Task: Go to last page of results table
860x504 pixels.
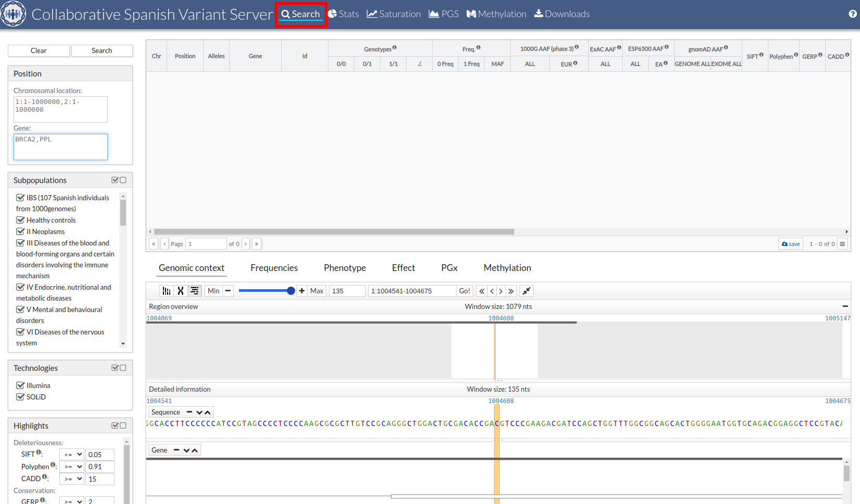Action: click(x=257, y=244)
